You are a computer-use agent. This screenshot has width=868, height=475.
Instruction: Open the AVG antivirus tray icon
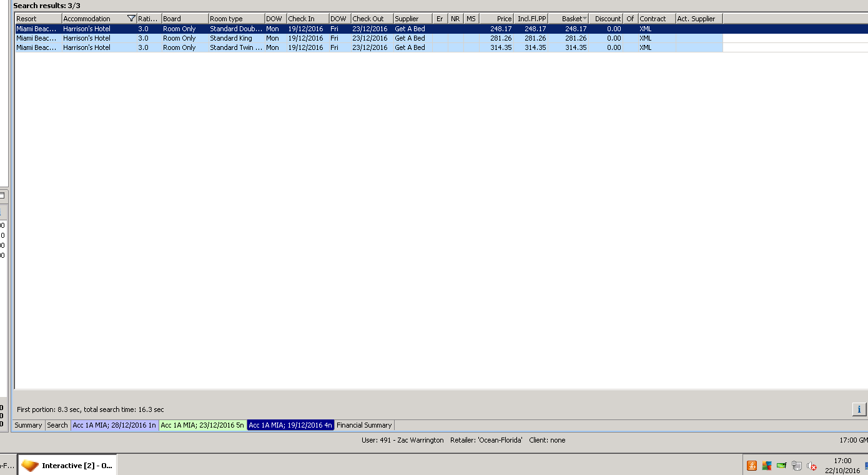[767, 466]
